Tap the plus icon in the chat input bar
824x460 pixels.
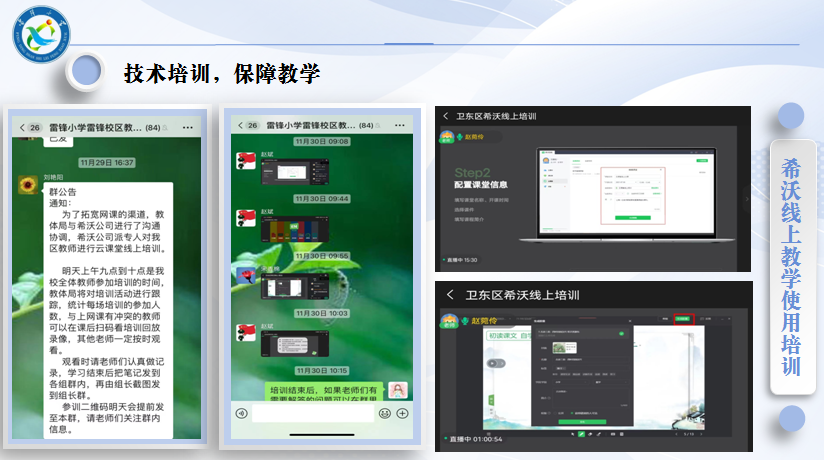click(401, 413)
